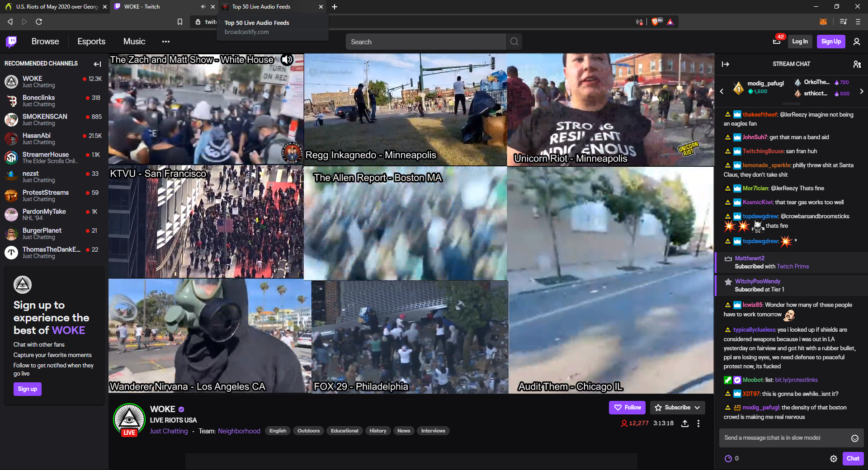Open the ThomasTheDankE... recommended channel

click(54, 253)
